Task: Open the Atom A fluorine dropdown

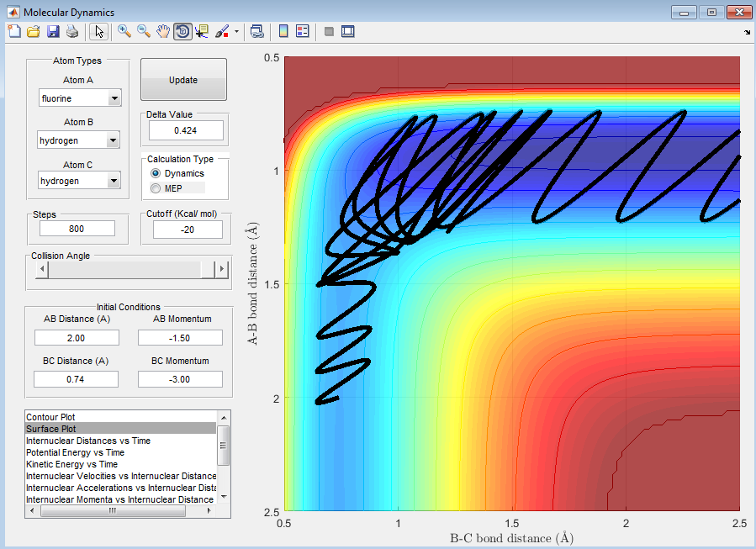Action: tap(80, 98)
